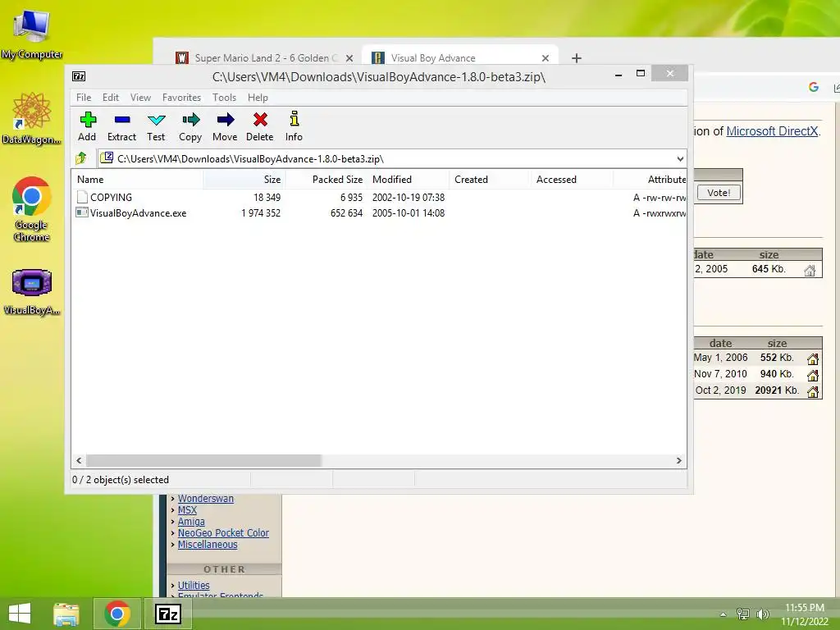Select the VisualBoyAdvance.exe file icon

point(82,212)
